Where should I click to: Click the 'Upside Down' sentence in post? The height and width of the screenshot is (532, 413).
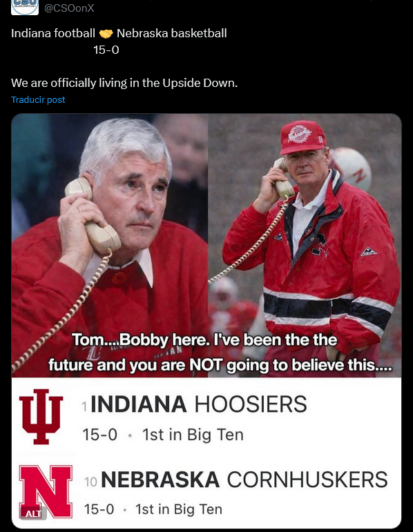pos(124,83)
